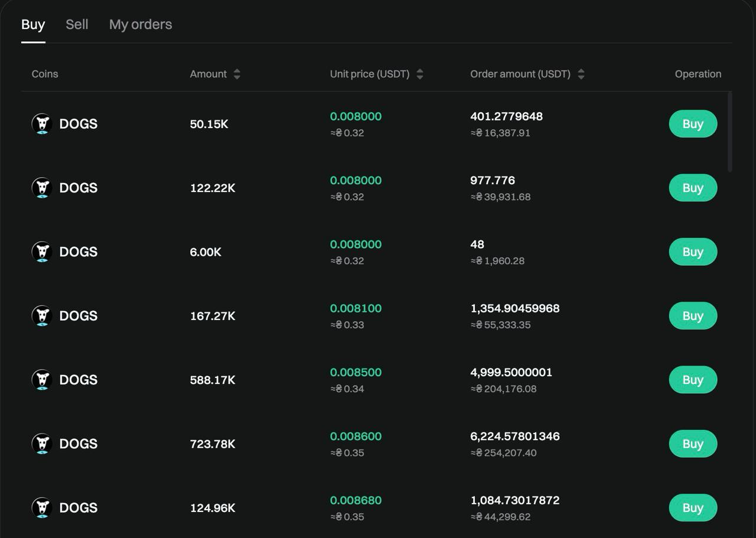756x538 pixels.
Task: Select amount 124.96K
Action: click(x=213, y=508)
